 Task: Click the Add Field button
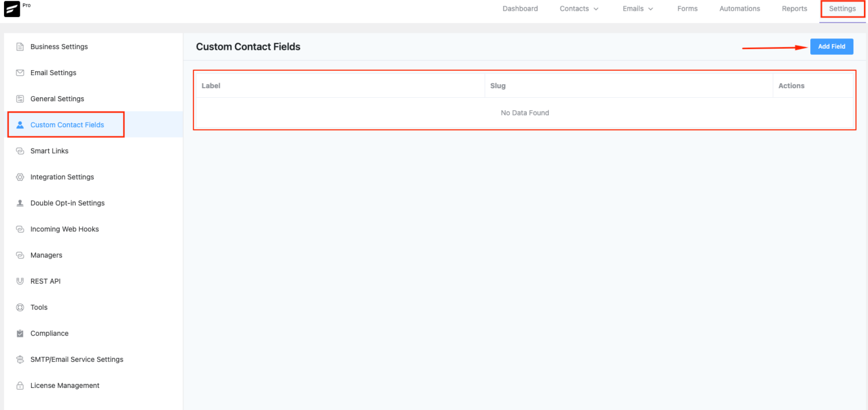(x=831, y=46)
